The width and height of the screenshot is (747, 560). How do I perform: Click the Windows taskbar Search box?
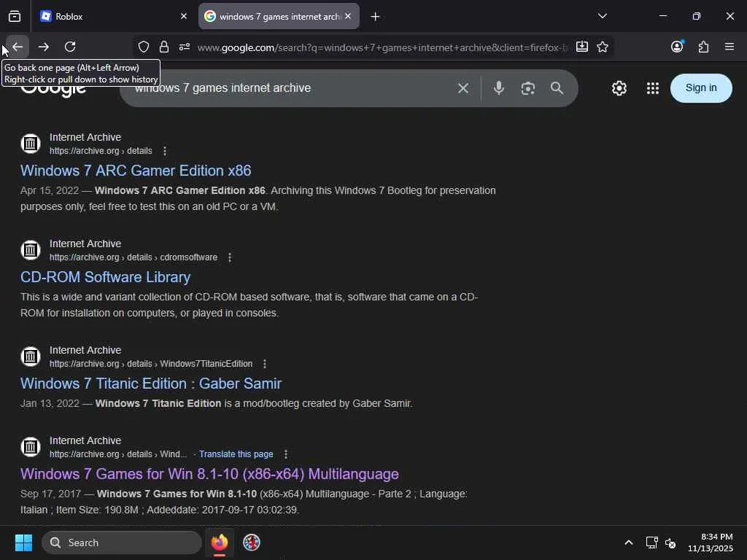[x=122, y=542]
